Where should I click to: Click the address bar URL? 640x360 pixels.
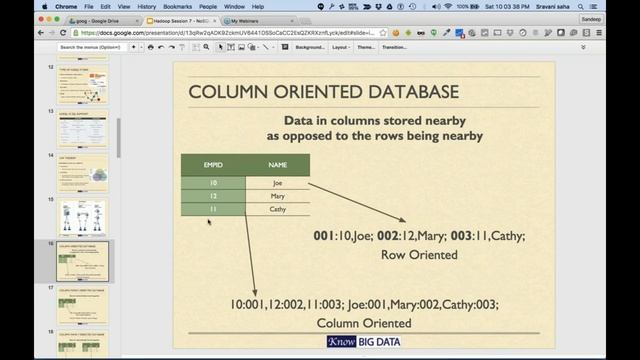[227, 33]
